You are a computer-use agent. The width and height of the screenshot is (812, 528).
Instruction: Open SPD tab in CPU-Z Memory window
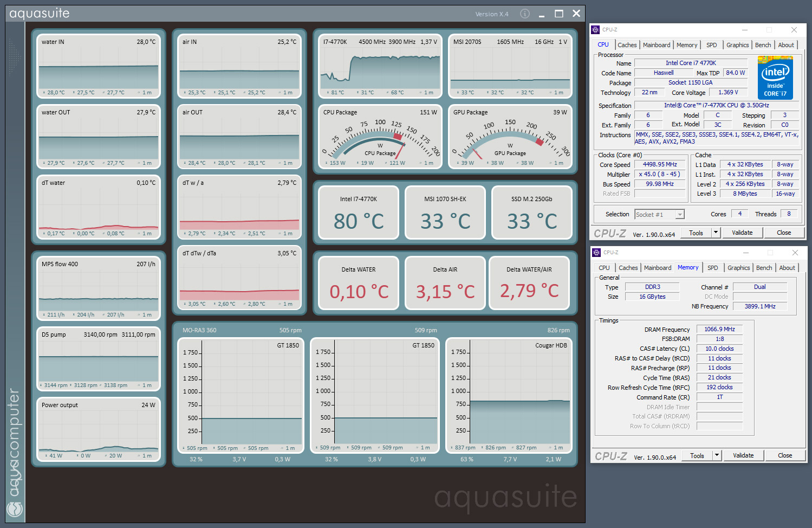point(713,268)
